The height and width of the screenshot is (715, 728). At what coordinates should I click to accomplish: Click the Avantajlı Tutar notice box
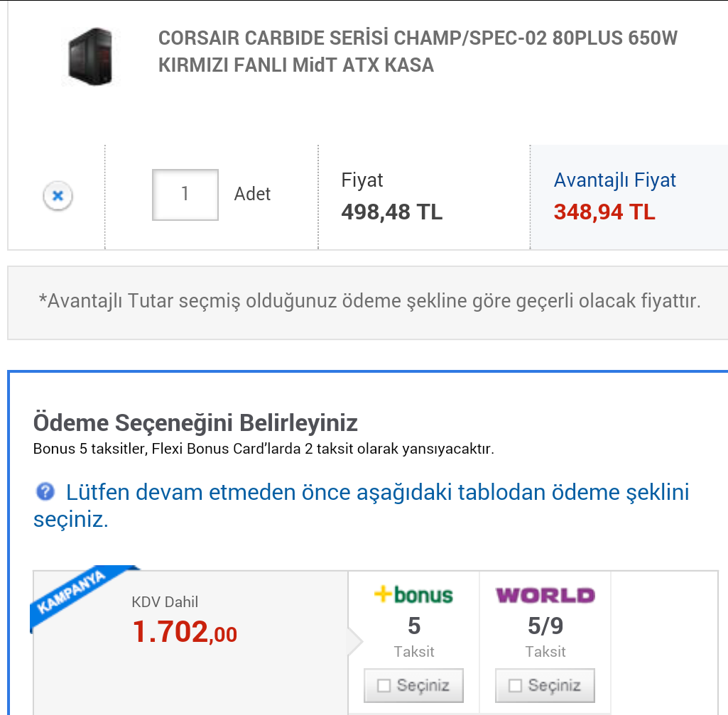coord(369,302)
